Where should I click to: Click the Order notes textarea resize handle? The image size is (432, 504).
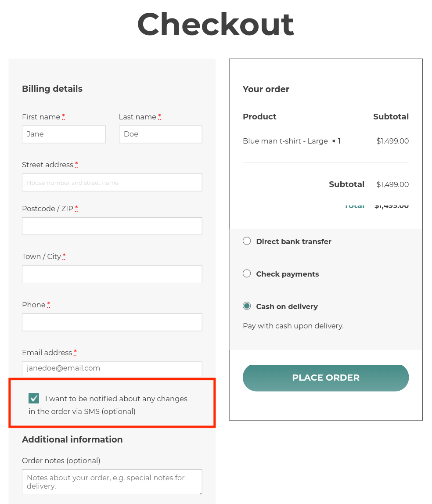[x=200, y=493]
